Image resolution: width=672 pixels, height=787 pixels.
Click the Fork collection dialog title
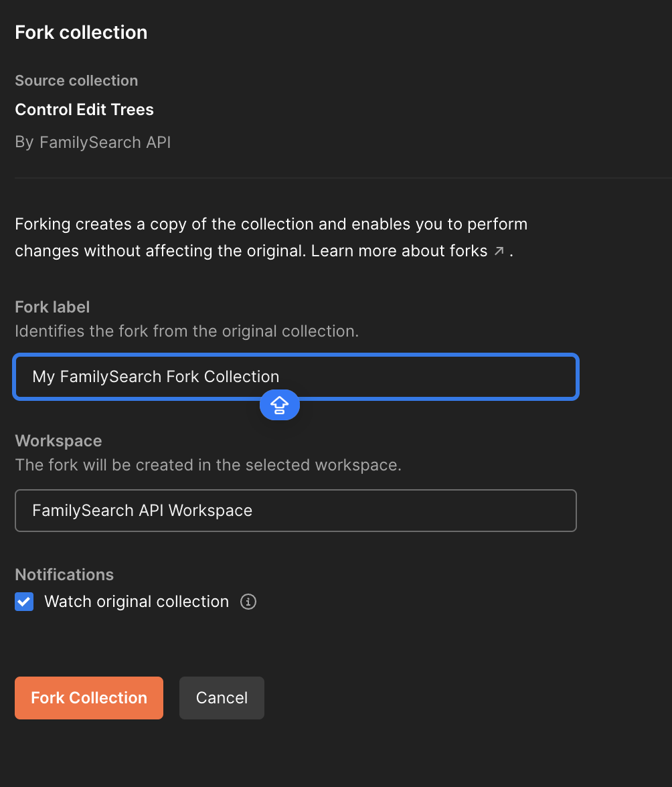click(x=80, y=31)
